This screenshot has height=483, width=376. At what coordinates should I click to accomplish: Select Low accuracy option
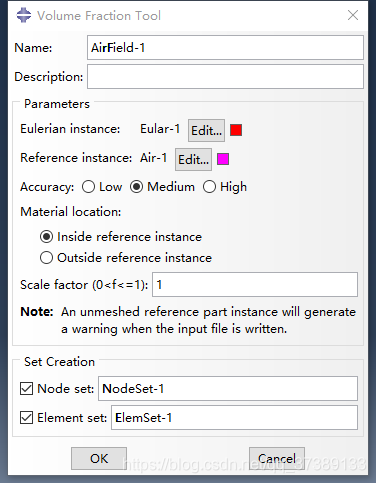(x=88, y=187)
